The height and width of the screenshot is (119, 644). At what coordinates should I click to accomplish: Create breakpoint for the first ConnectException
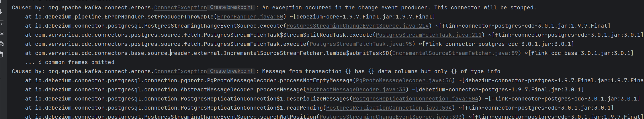(x=231, y=7)
